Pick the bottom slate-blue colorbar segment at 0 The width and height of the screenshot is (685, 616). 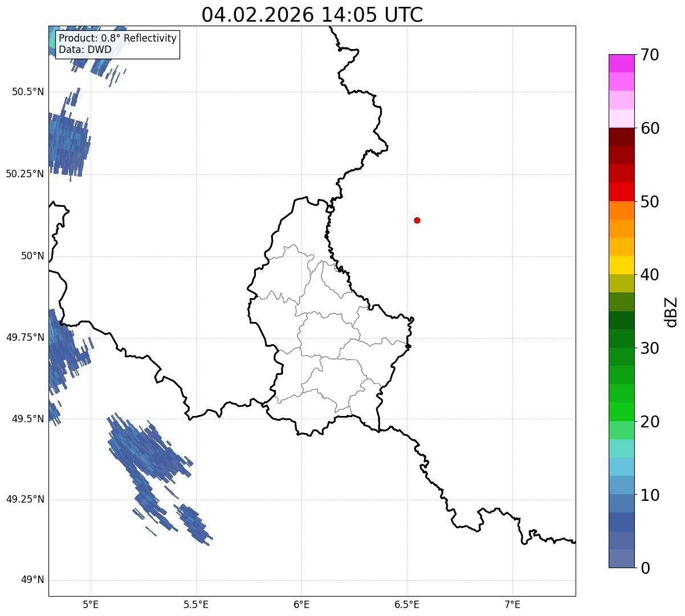click(x=621, y=558)
